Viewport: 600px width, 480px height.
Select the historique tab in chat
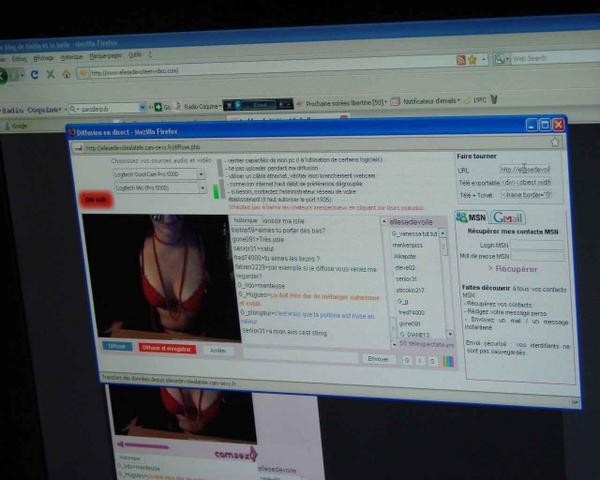click(x=245, y=220)
